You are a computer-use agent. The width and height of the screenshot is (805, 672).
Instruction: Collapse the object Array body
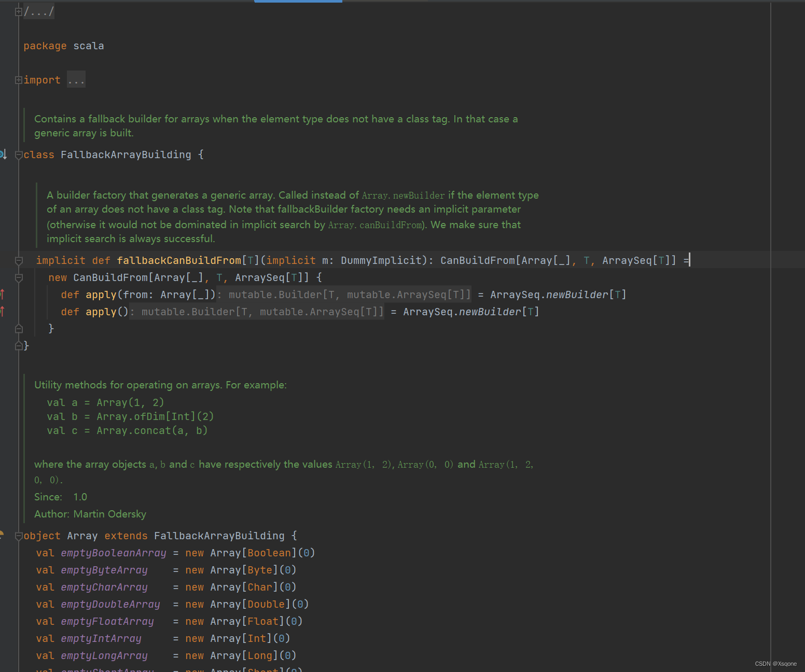coord(19,536)
